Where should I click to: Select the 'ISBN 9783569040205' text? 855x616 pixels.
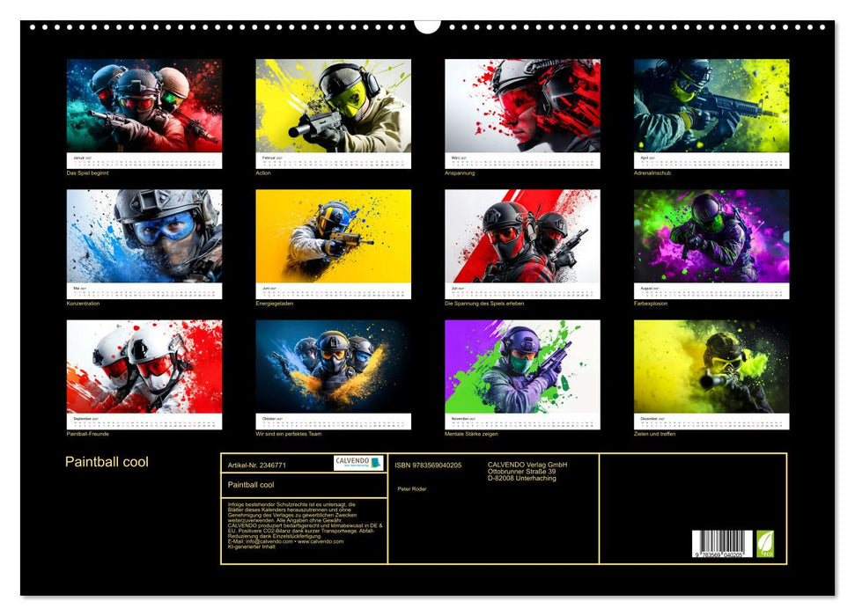(x=428, y=465)
